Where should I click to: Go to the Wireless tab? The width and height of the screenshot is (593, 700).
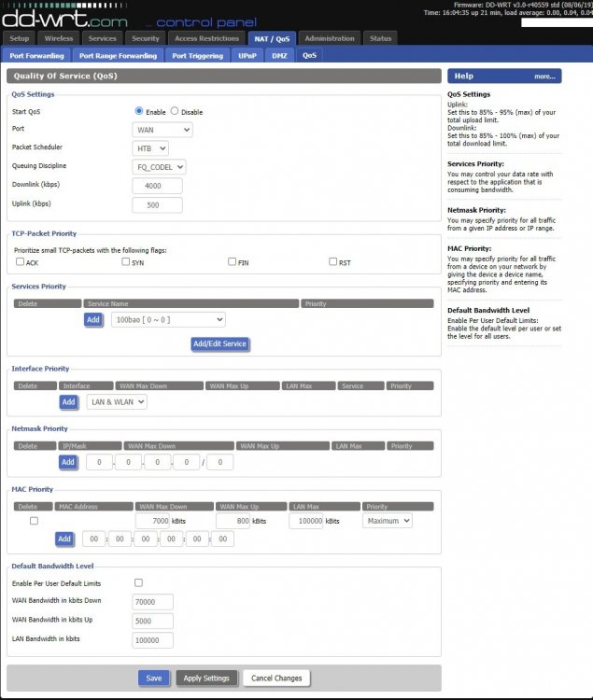[59, 38]
